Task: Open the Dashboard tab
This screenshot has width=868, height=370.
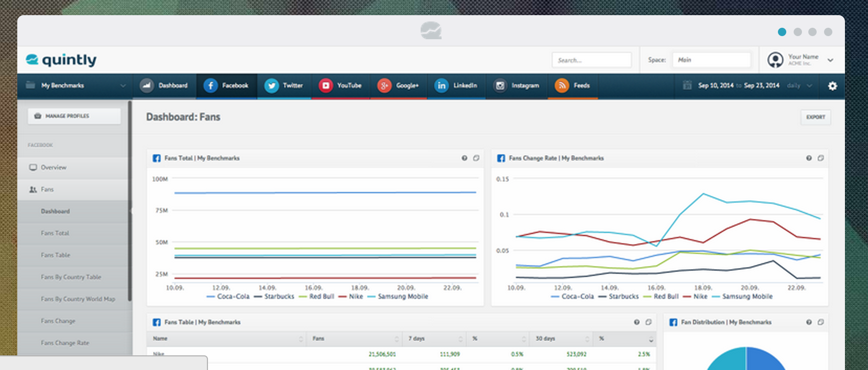Action: (x=163, y=85)
